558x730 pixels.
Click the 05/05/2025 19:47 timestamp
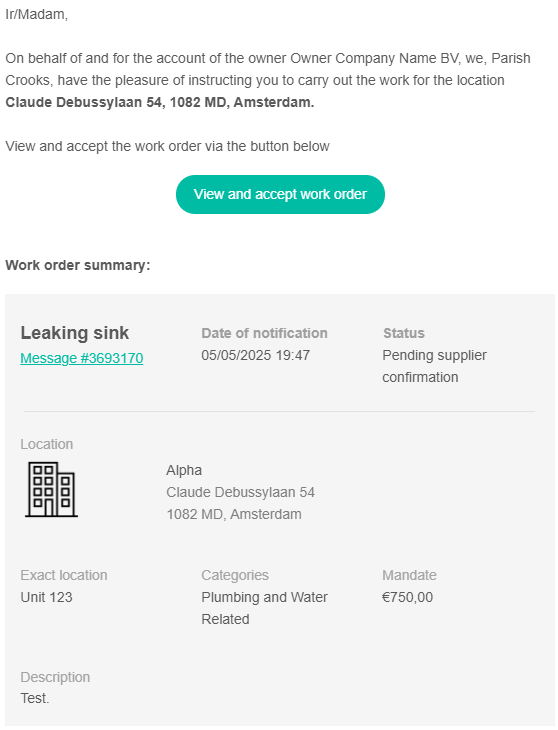(255, 355)
